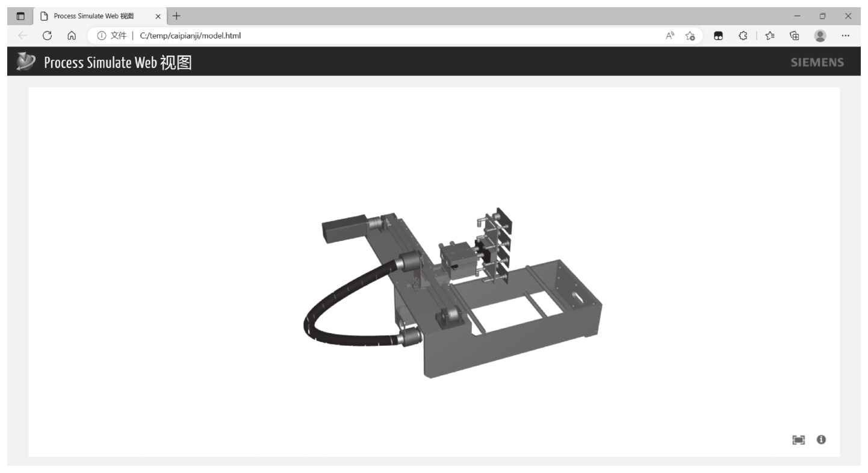Close the Process Simulate Web tab

(158, 16)
